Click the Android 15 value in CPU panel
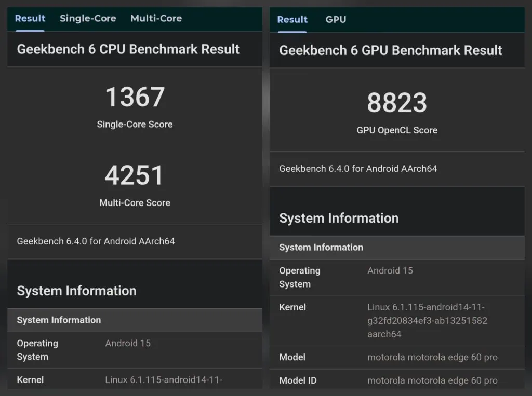 128,343
